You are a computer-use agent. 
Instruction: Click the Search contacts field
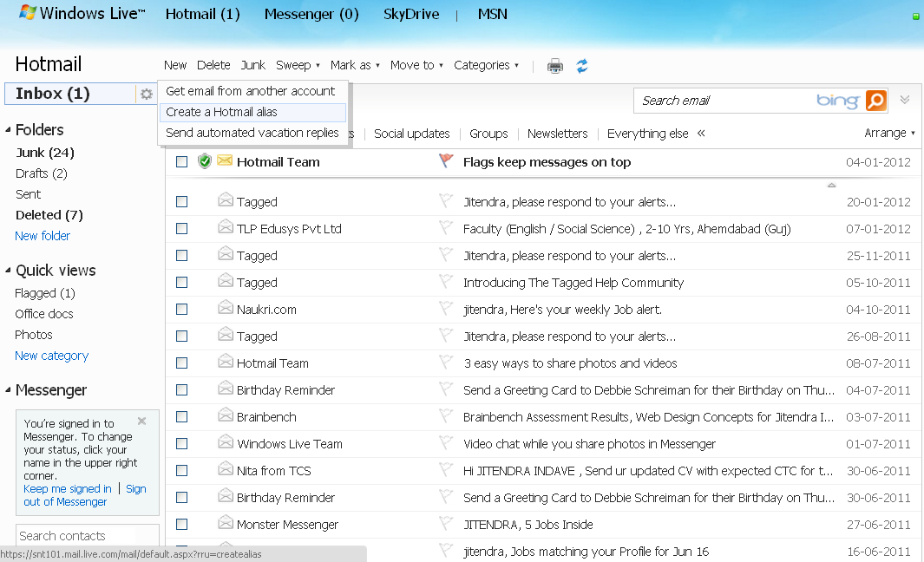click(x=88, y=535)
